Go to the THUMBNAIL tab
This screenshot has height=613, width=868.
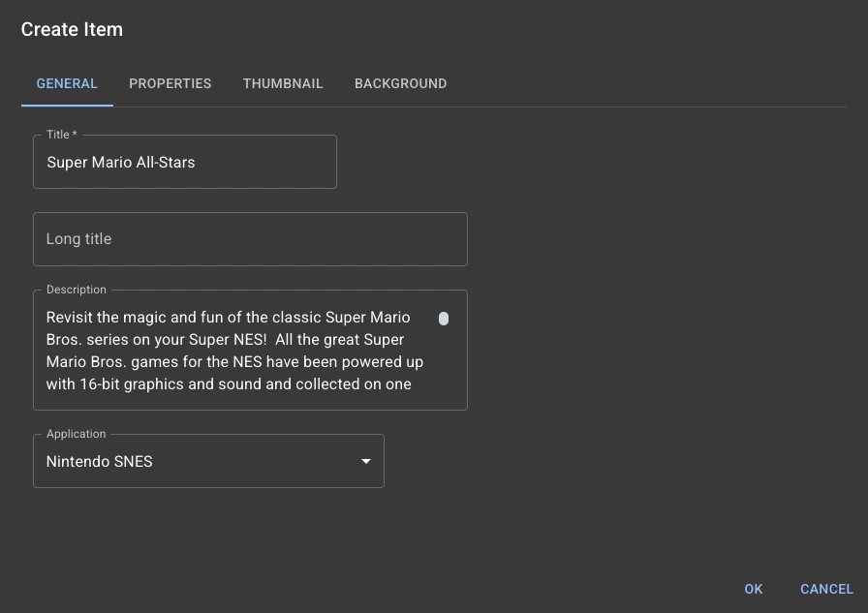click(283, 83)
